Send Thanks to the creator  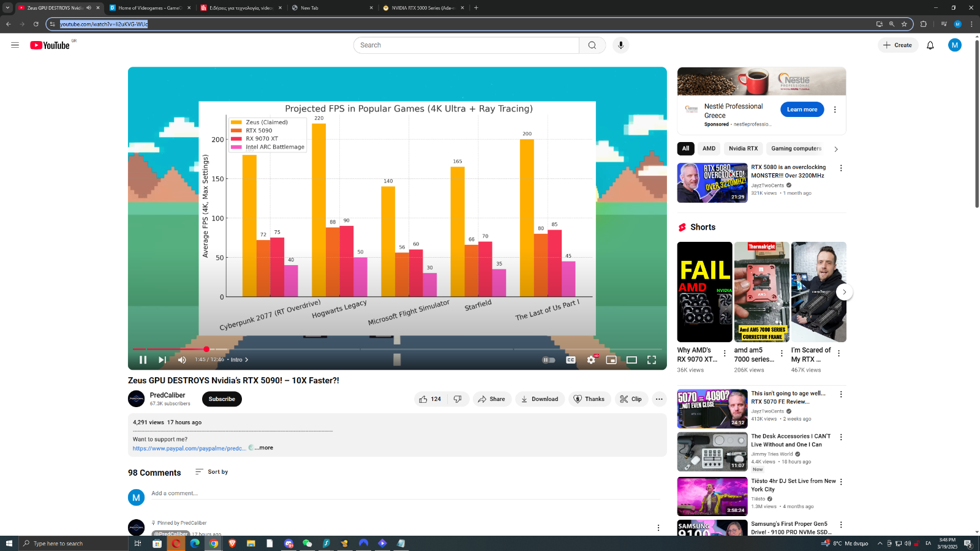[589, 399]
